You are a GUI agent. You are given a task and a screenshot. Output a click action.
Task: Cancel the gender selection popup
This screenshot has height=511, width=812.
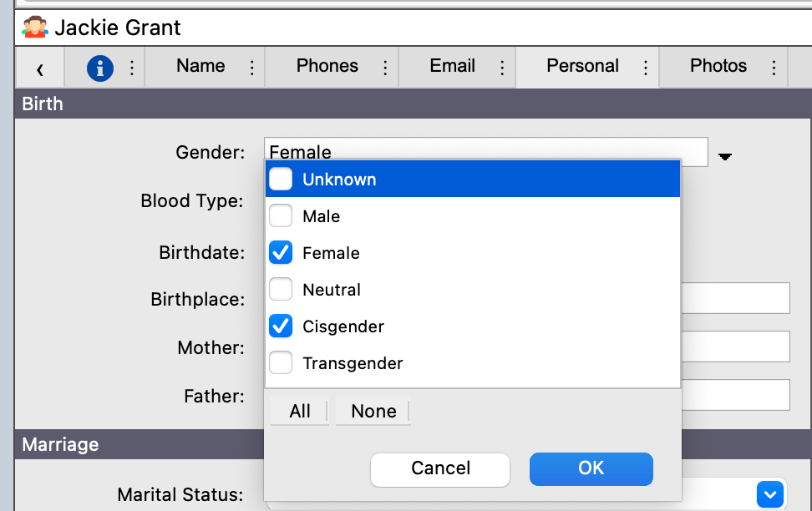[x=440, y=468]
